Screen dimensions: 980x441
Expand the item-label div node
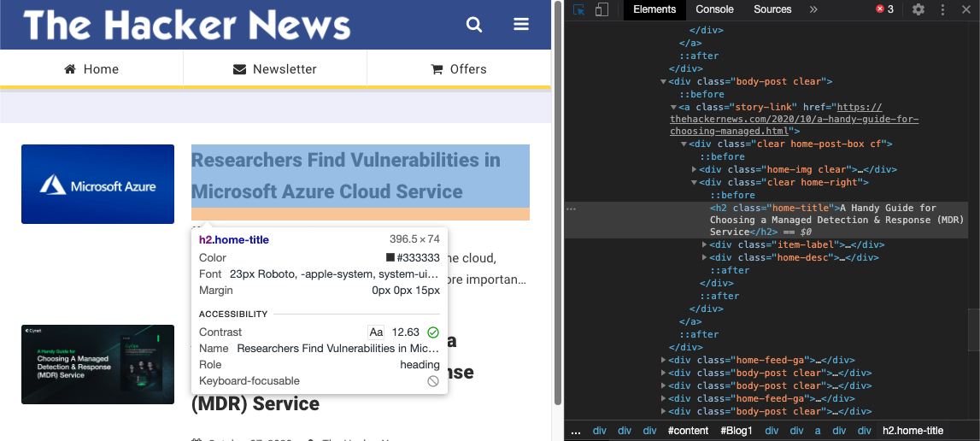coord(705,244)
